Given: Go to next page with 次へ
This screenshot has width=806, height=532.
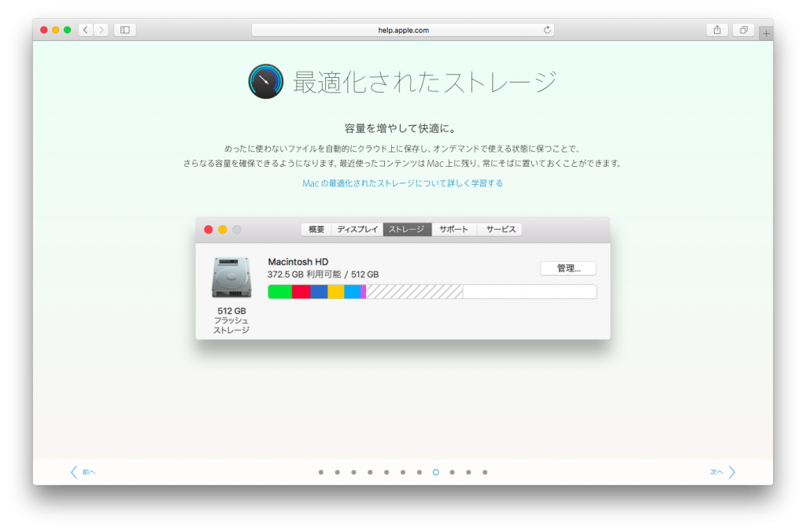Looking at the screenshot, I should click(723, 472).
